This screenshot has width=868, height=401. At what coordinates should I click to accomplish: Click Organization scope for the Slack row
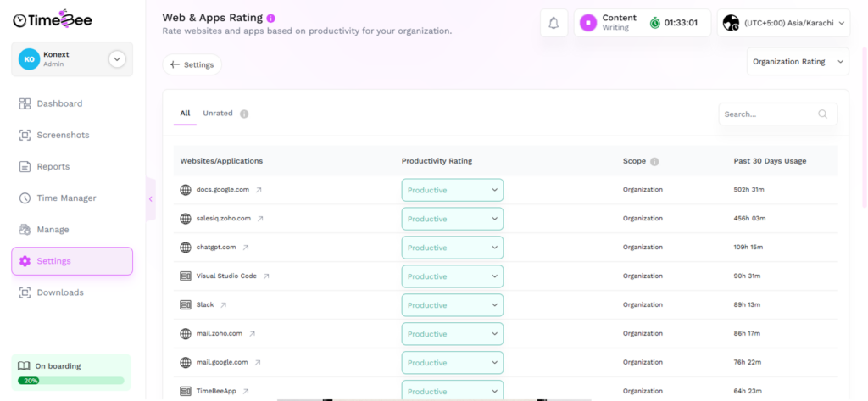click(x=643, y=304)
